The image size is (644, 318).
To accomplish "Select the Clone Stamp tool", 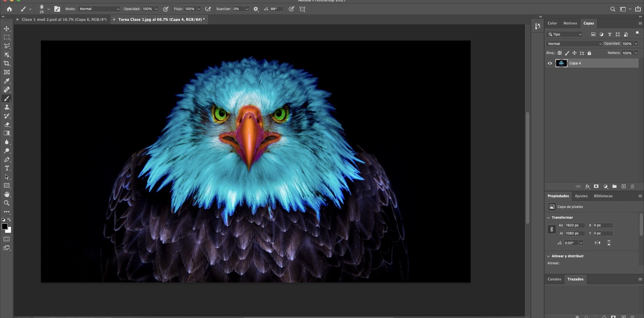I will pyautogui.click(x=7, y=107).
